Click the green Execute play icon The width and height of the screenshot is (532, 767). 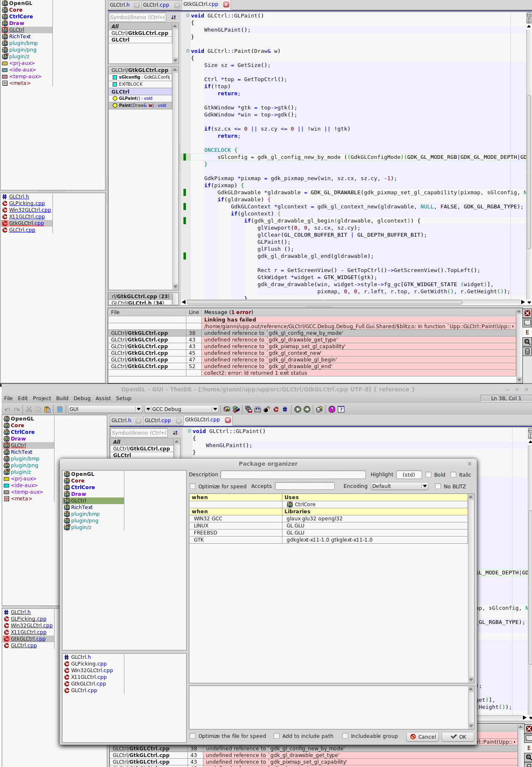coord(298,409)
